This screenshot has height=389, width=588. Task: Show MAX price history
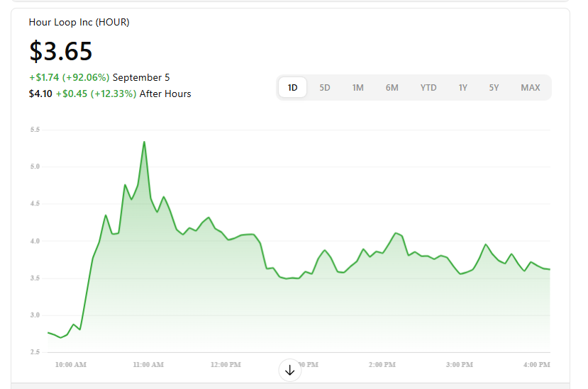click(x=531, y=88)
